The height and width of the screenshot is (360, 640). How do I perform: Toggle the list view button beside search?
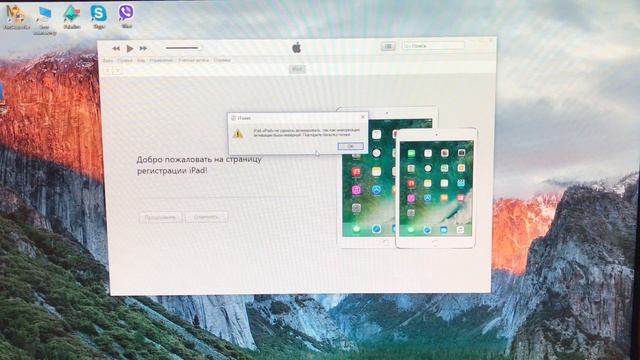[388, 47]
